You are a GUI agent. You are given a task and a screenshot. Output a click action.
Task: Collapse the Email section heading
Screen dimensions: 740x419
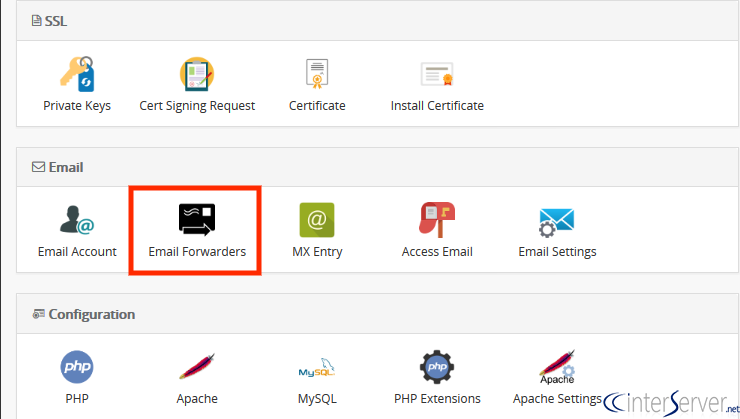pos(66,167)
